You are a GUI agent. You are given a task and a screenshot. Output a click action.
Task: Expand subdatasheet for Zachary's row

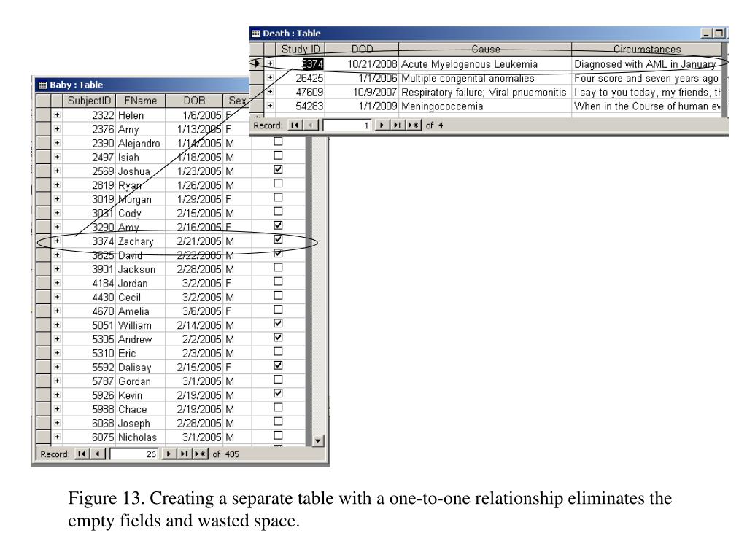pos(57,241)
